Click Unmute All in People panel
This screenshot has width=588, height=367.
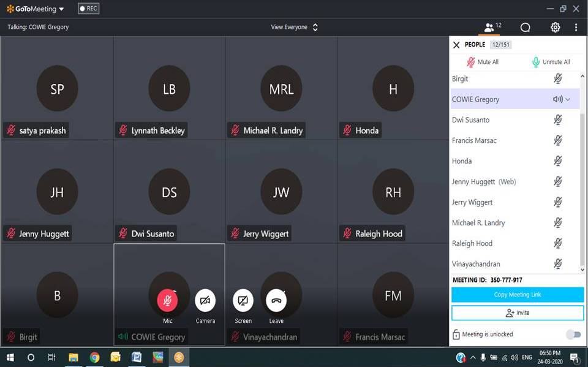pyautogui.click(x=551, y=62)
